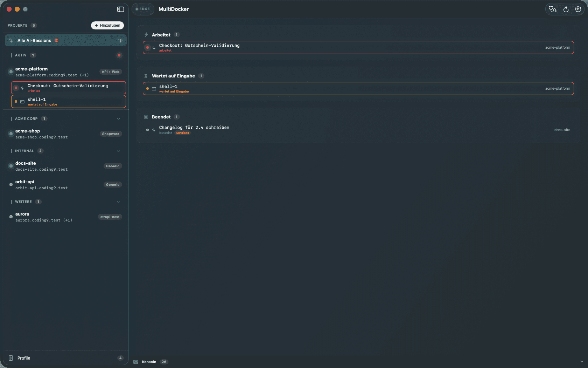
Task: Collapse the ACME CORP group chevron
Action: pyautogui.click(x=118, y=119)
